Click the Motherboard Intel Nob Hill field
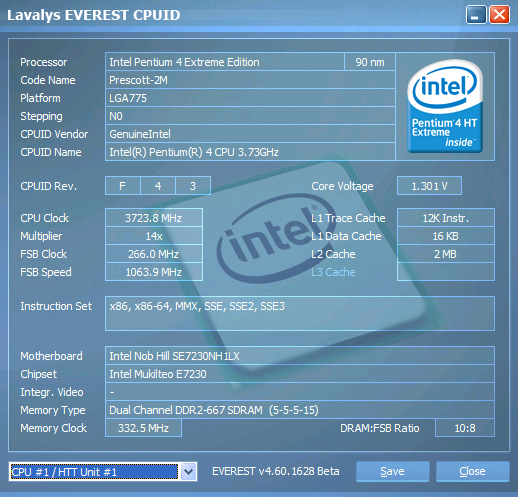This screenshot has width=518, height=497. (x=300, y=356)
